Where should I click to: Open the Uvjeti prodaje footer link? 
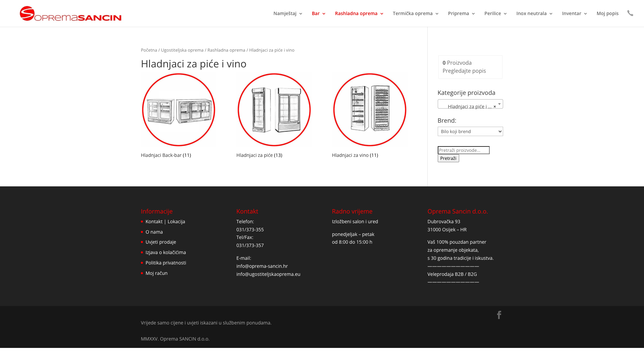[161, 242]
